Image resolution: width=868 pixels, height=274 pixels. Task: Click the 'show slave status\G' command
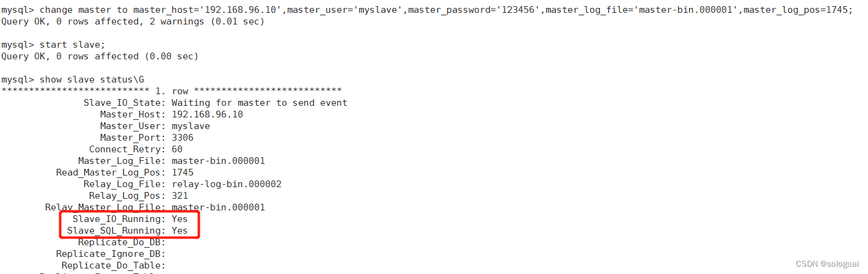coord(92,80)
